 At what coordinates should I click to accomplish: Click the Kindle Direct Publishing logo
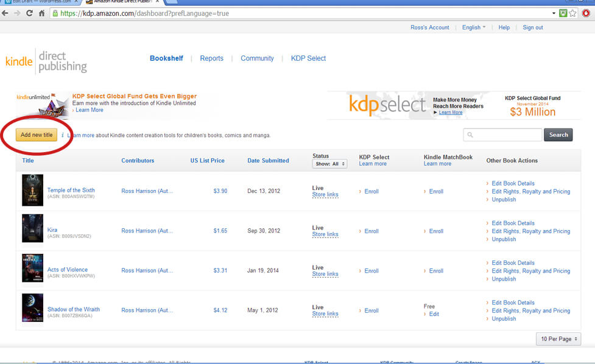[x=46, y=61]
